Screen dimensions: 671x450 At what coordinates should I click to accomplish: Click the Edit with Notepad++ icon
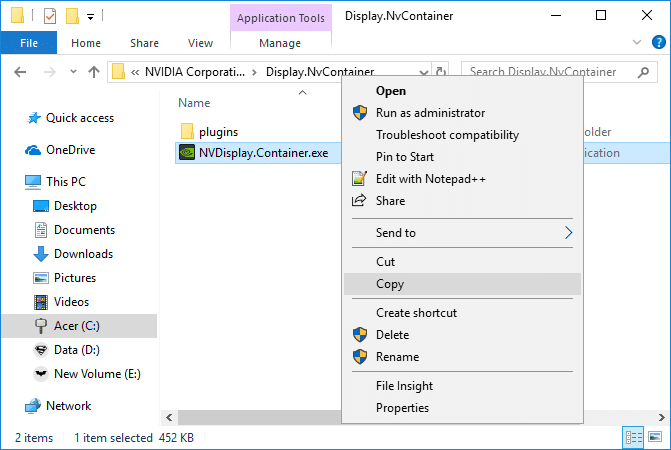360,179
